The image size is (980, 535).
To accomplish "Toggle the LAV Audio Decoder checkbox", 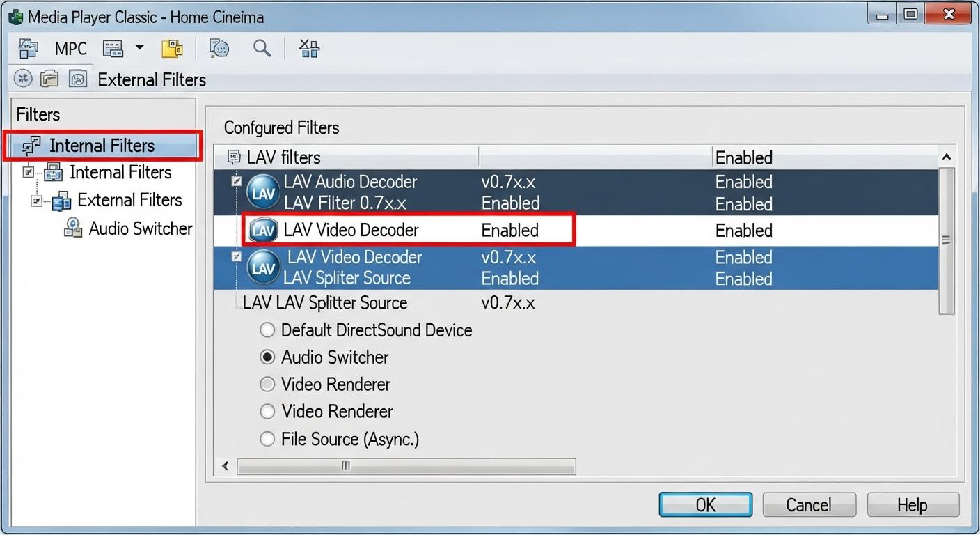I will (237, 182).
